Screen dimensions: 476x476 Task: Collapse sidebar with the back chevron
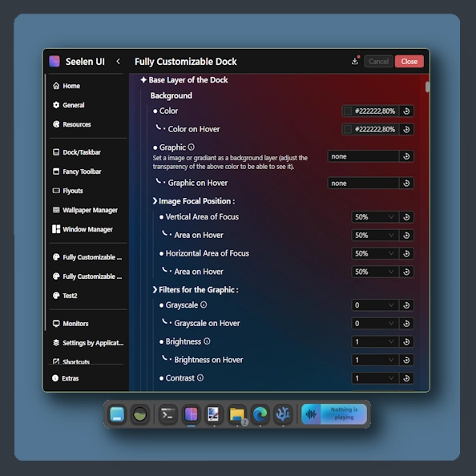(x=118, y=62)
